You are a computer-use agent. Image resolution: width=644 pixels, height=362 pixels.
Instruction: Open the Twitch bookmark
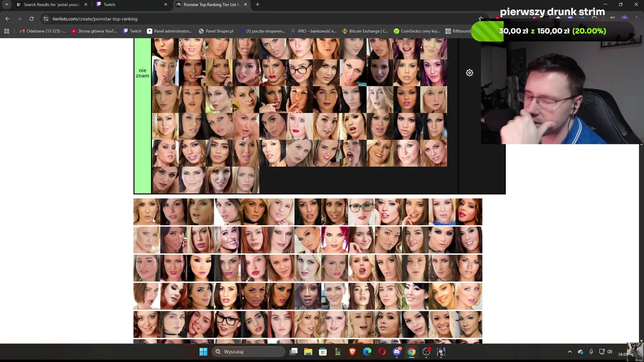coord(132,31)
